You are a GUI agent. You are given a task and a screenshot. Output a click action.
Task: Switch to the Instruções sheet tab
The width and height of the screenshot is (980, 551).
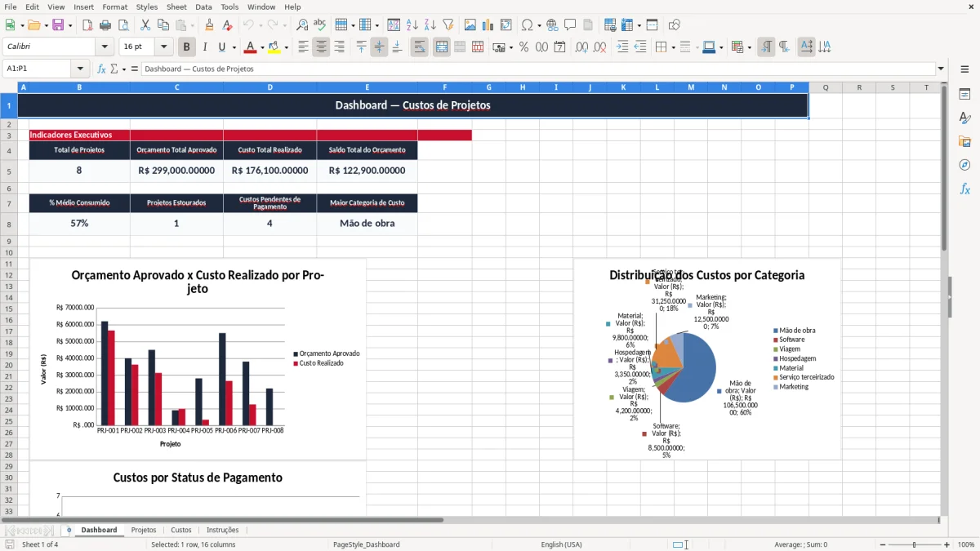point(223,530)
